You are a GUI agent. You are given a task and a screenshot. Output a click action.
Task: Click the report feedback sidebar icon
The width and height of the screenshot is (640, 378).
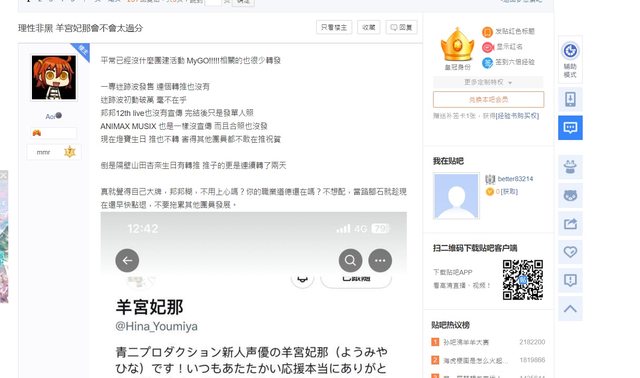(x=570, y=280)
